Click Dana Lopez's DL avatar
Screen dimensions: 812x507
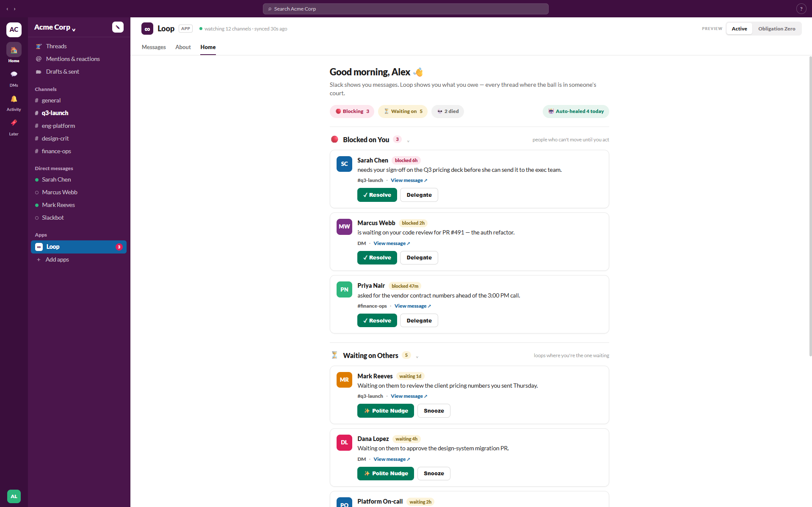[344, 442]
